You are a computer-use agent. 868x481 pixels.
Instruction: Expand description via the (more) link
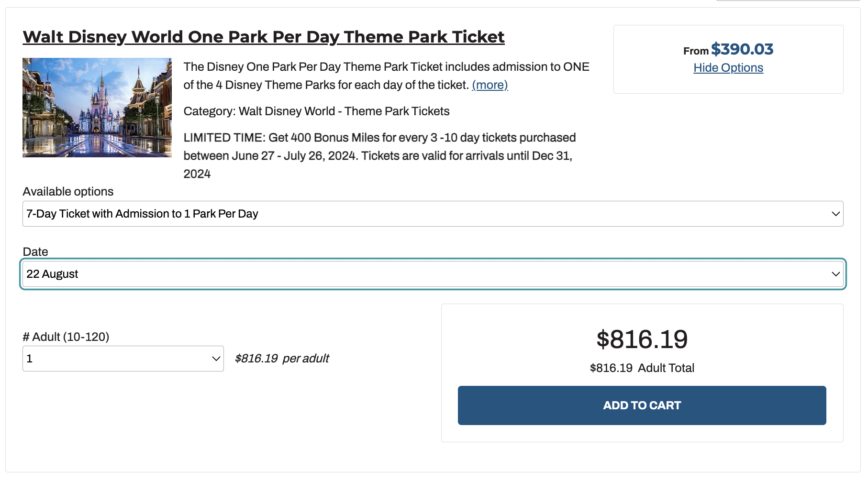(x=490, y=85)
